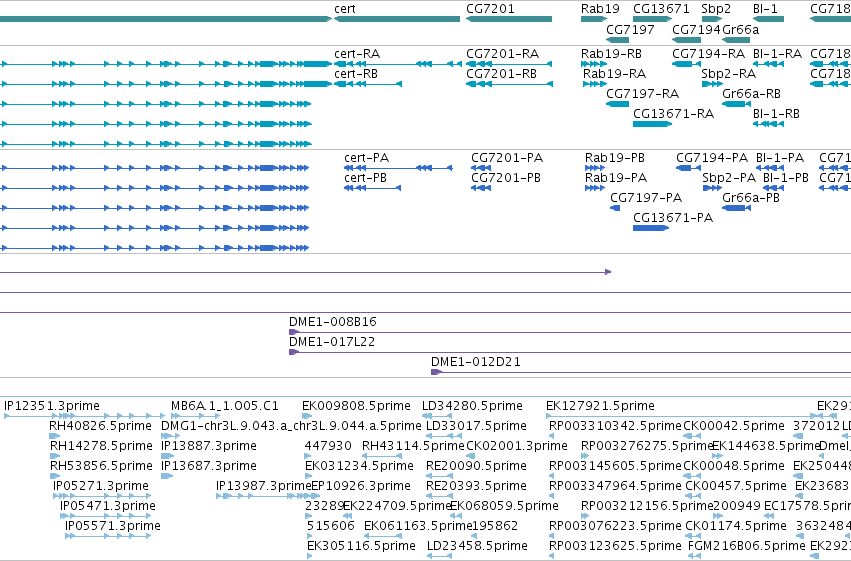
Task: Select the CG13671 gene label
Action: click(x=661, y=9)
